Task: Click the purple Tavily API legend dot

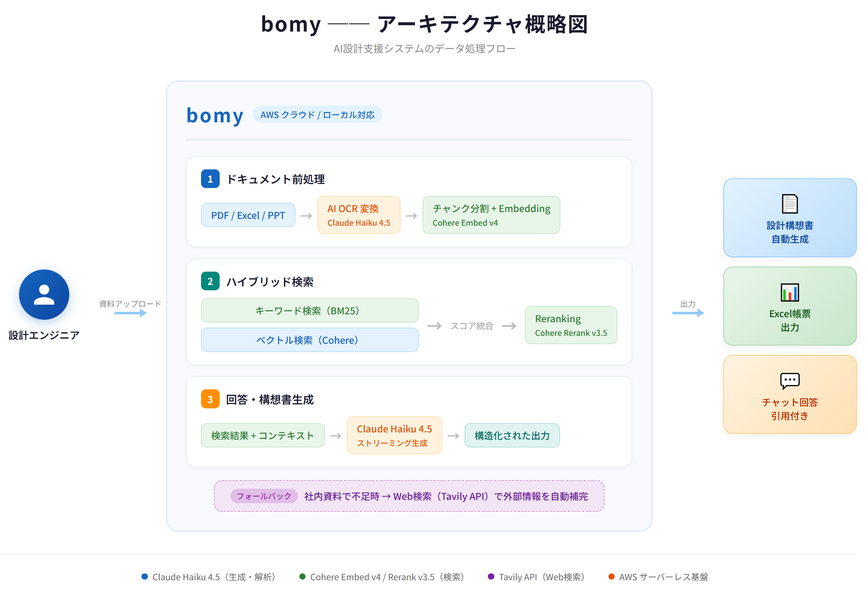Action: point(491,576)
